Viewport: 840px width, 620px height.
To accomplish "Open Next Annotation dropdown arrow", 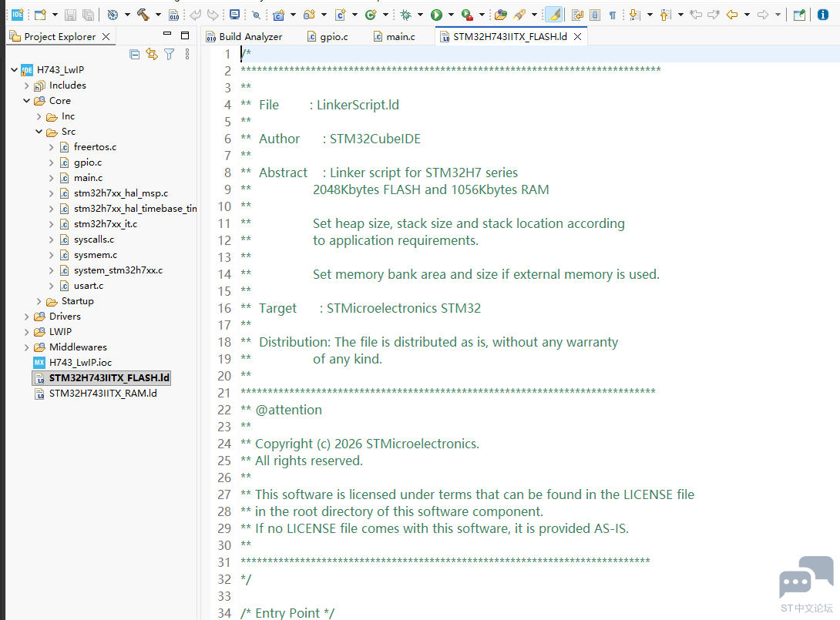I will 650,15.
